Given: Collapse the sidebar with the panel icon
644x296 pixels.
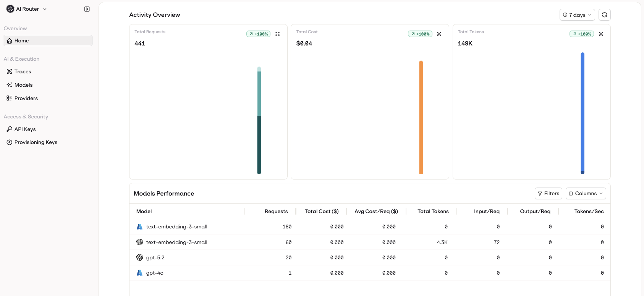Looking at the screenshot, I should coord(87,9).
